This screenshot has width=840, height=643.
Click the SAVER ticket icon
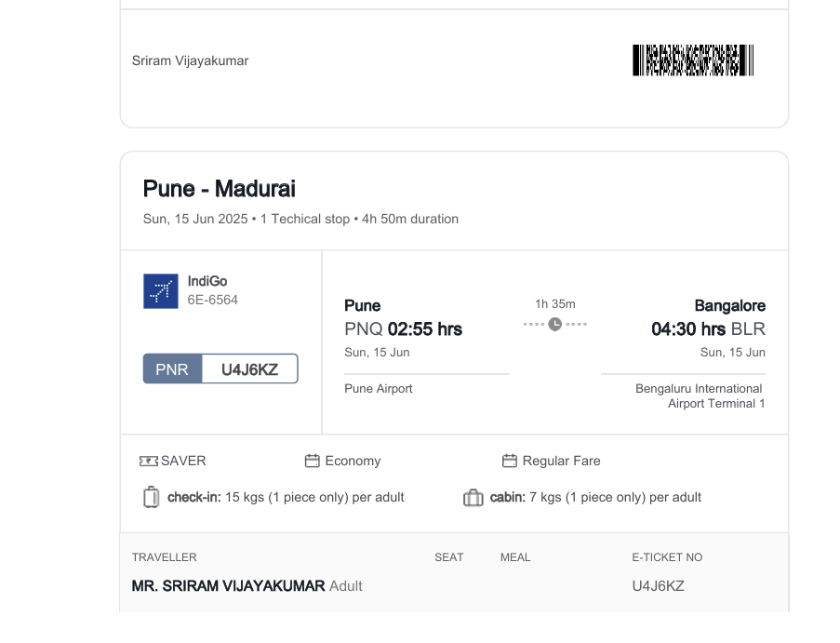click(149, 461)
